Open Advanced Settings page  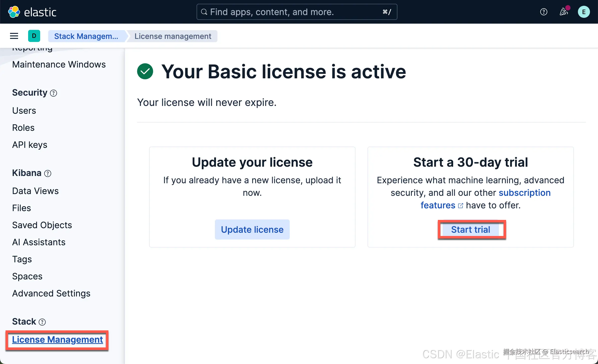[51, 293]
